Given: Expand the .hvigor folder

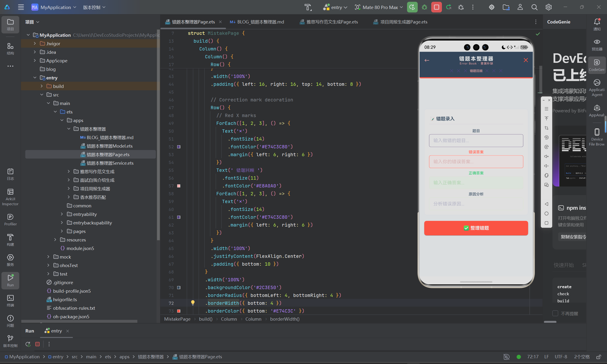Looking at the screenshot, I should click(35, 43).
